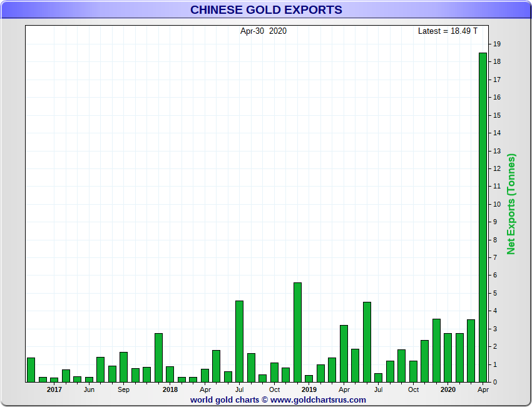Click the goldchartsrus.com credit text
The height and width of the screenshot is (407, 532).
[278, 400]
